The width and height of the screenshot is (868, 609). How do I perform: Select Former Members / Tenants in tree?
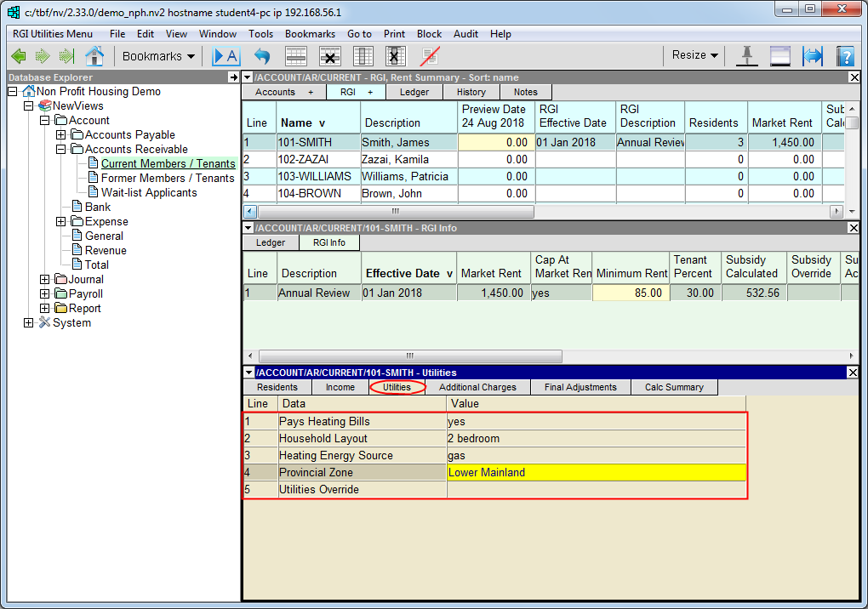point(168,179)
